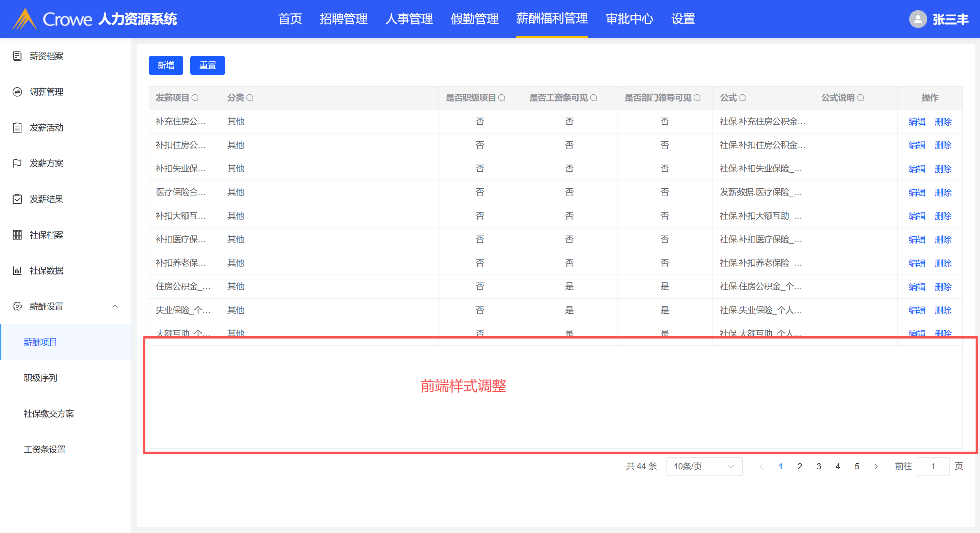Switch to 审批中心 in top navigation

pos(629,19)
